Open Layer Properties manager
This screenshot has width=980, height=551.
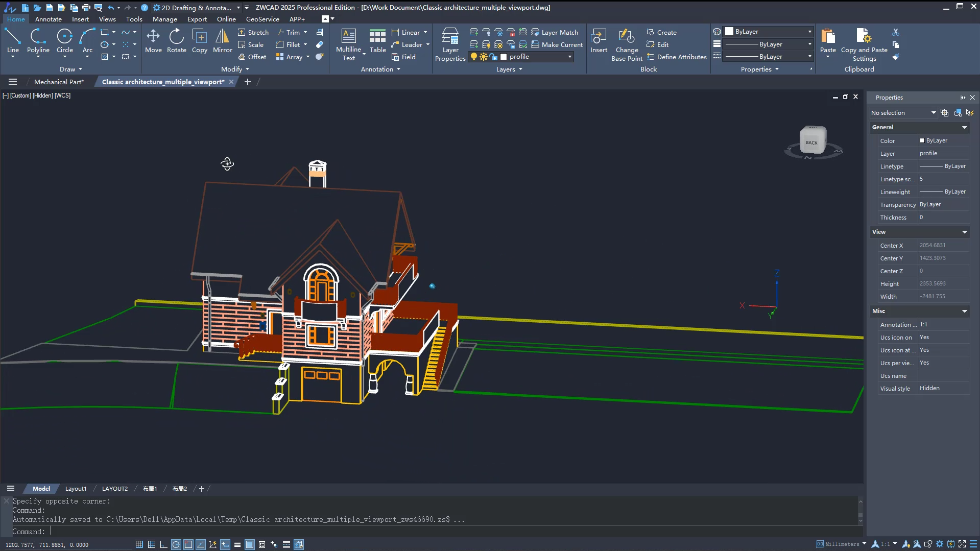pyautogui.click(x=450, y=45)
